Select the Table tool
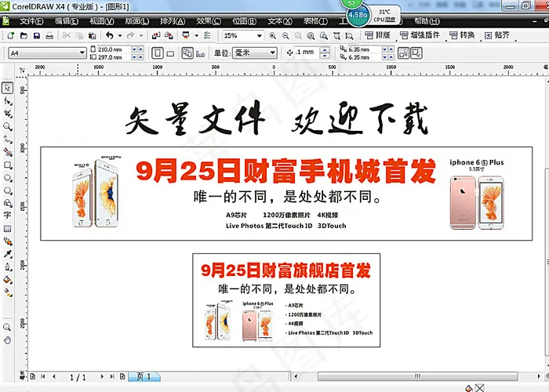The width and height of the screenshot is (549, 392). click(x=7, y=229)
